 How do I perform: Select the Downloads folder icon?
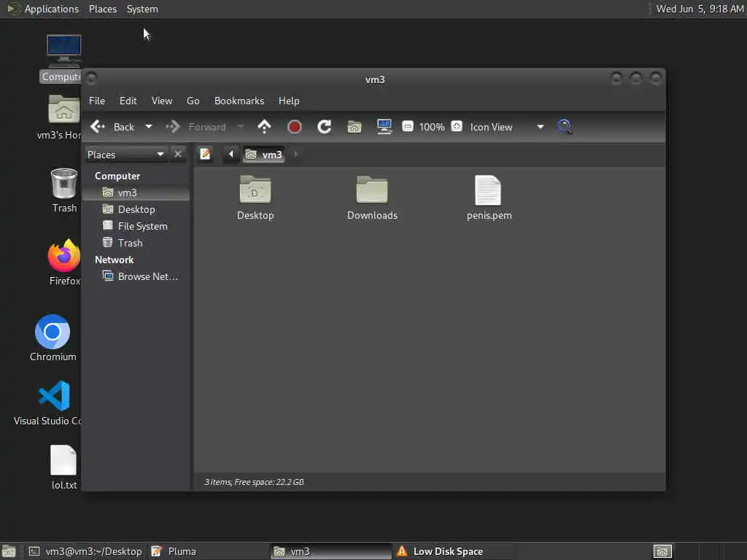(x=372, y=198)
